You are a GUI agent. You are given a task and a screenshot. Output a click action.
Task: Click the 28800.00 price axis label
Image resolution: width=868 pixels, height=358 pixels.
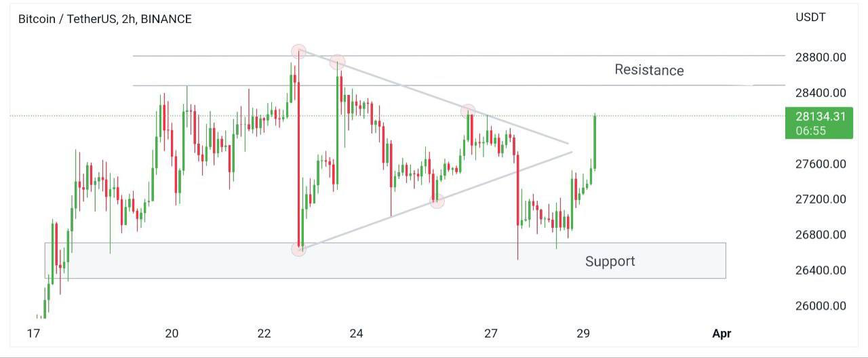821,57
